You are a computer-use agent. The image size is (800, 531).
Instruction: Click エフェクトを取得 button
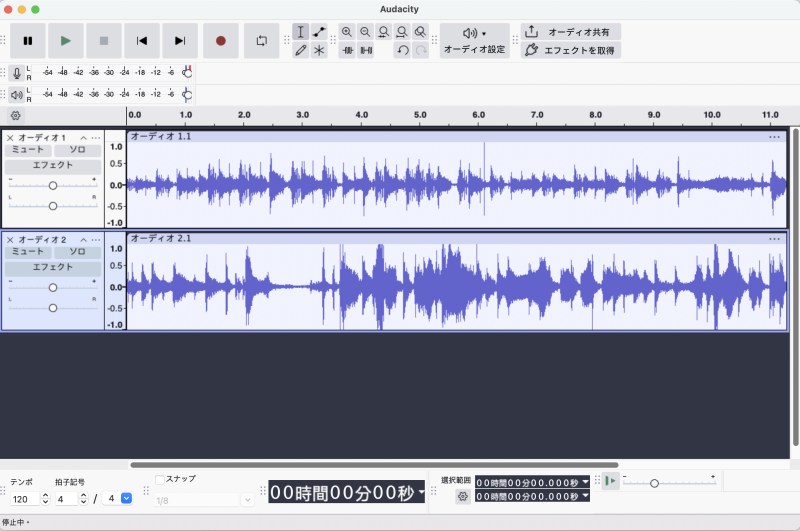(571, 50)
